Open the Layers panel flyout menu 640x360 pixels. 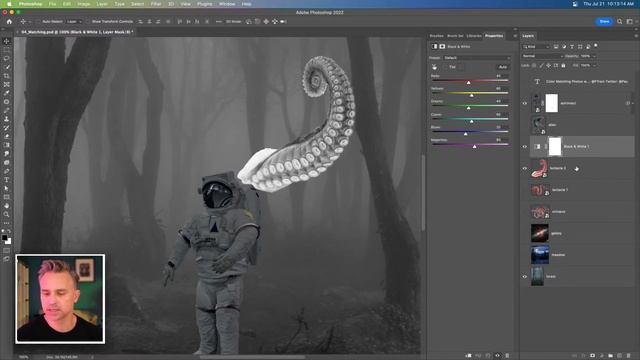tap(636, 36)
